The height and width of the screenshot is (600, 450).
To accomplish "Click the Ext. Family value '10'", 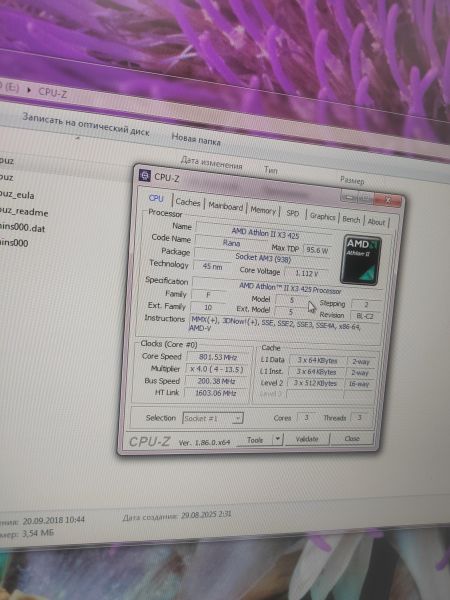I will (208, 307).
